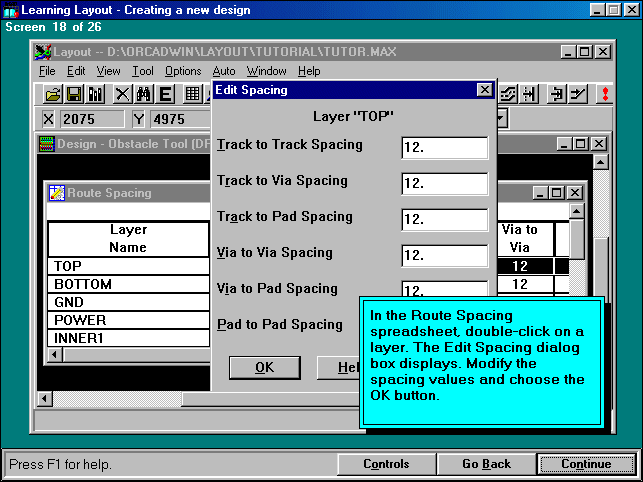Click the Delete X toolbar icon
Image resolution: width=643 pixels, height=482 pixels.
coord(122,94)
